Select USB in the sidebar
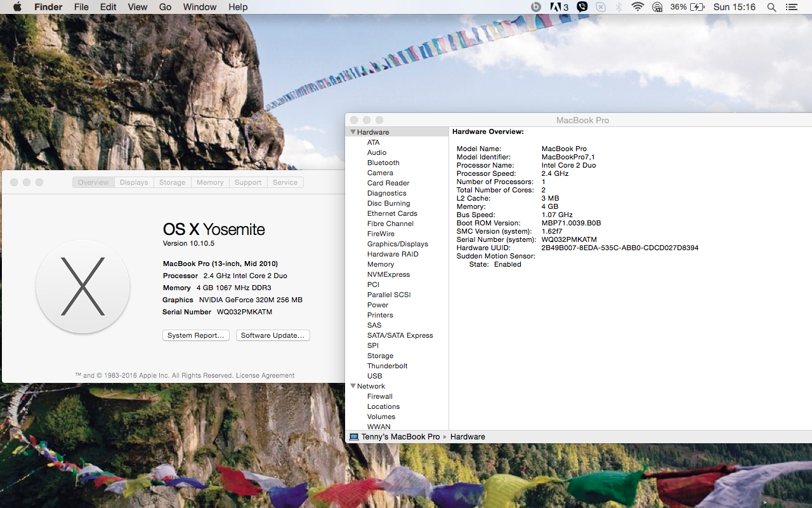This screenshot has height=508, width=812. click(374, 376)
